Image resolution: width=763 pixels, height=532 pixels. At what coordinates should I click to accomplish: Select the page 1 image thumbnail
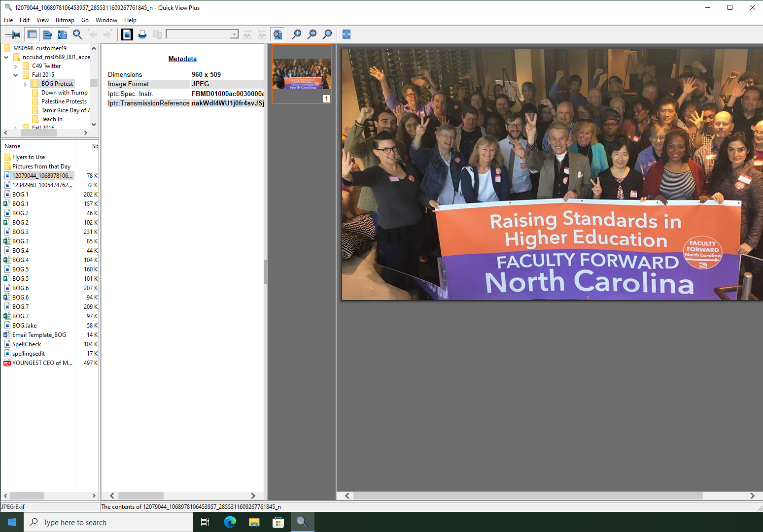point(302,74)
